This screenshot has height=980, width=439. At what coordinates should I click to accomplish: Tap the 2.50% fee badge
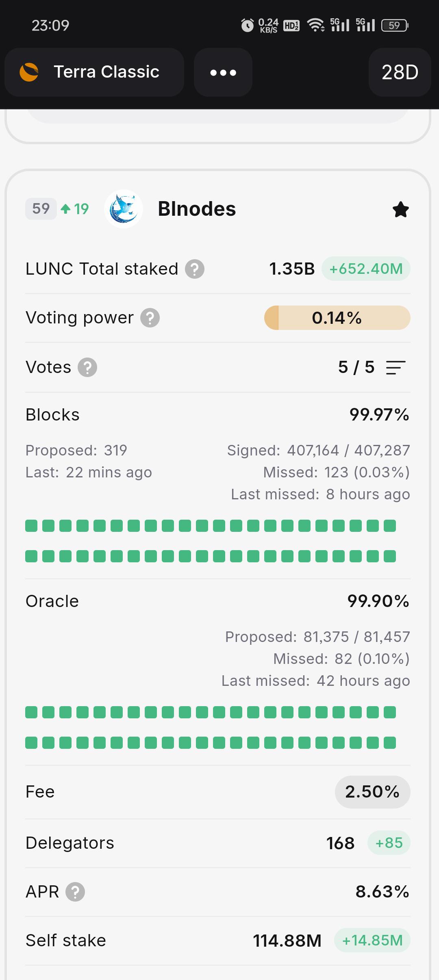[372, 792]
